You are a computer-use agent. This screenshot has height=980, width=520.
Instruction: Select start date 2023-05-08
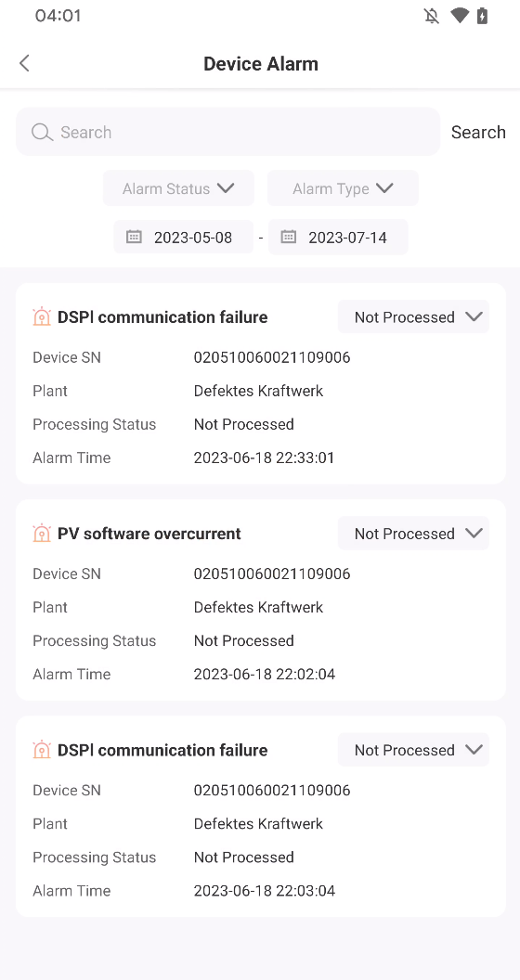(x=183, y=237)
